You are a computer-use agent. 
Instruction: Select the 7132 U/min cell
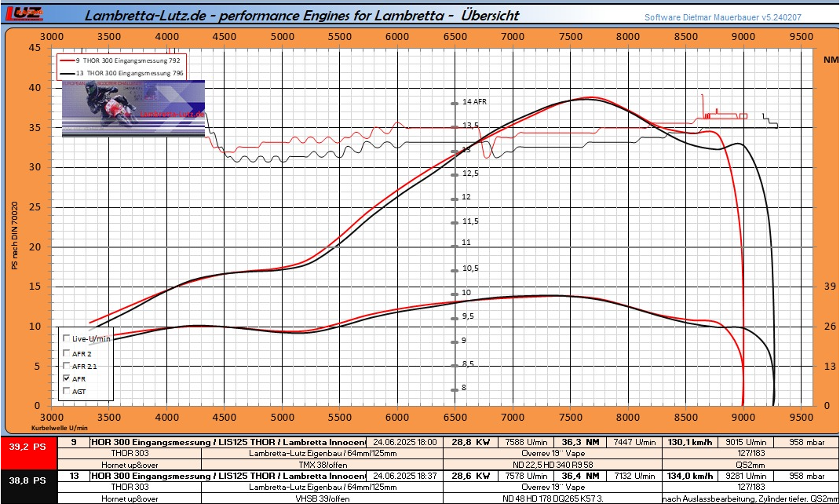coord(634,476)
